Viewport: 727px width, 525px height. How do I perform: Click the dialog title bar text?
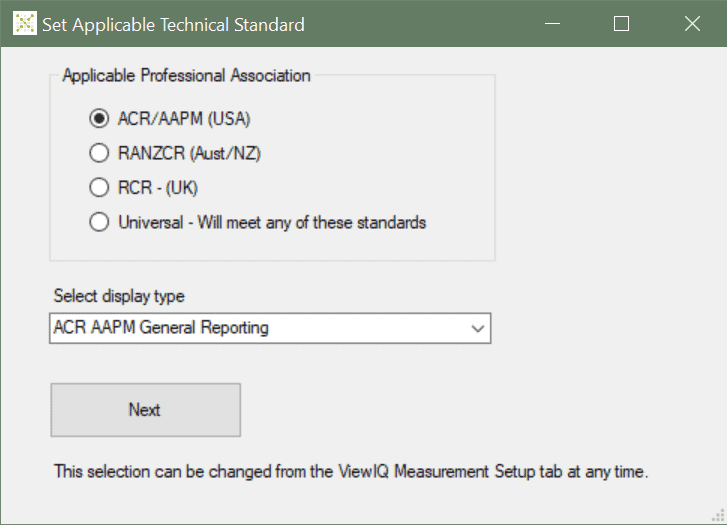click(x=172, y=24)
